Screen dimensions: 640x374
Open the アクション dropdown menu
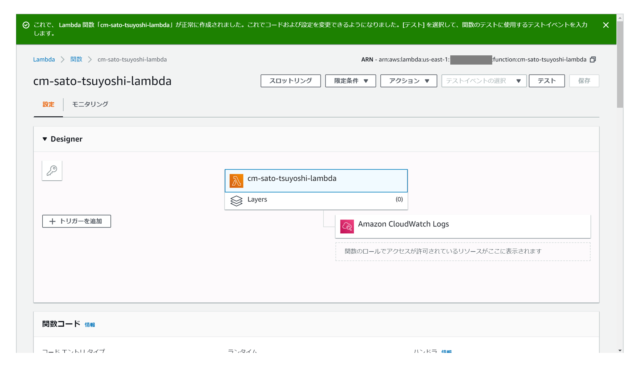pyautogui.click(x=409, y=81)
